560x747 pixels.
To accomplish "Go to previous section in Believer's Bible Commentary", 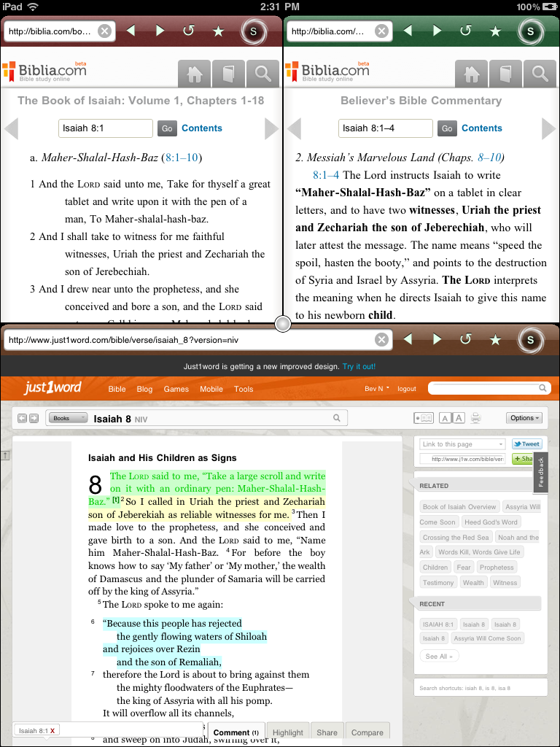I will tap(295, 128).
